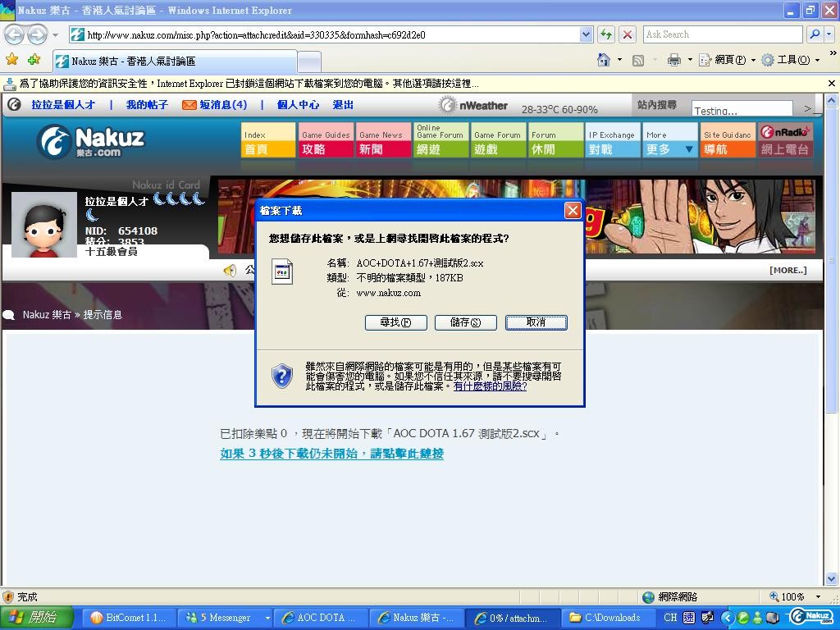Refresh the page with the green arrows icon

(606, 34)
